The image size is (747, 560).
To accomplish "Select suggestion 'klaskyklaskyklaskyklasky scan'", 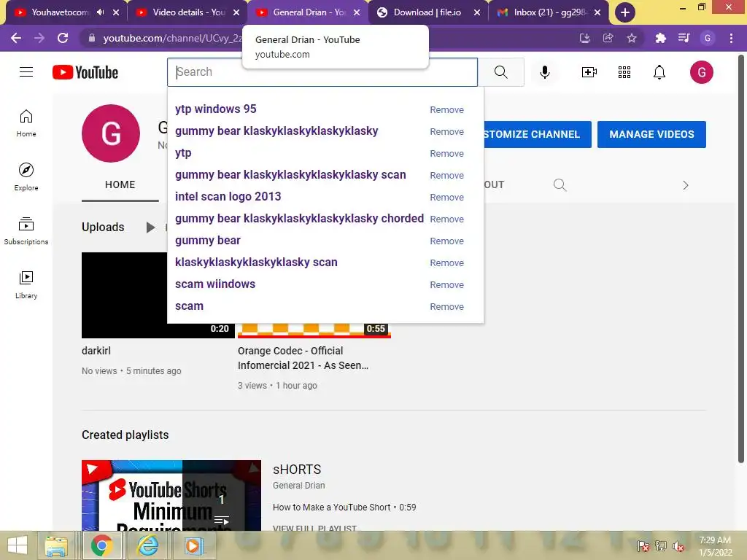I will pos(256,262).
